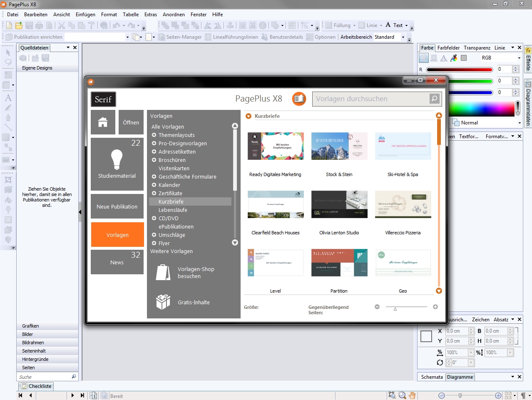Select the Artistic Text tool
Image resolution: width=532 pixels, height=400 pixels.
coord(7,97)
